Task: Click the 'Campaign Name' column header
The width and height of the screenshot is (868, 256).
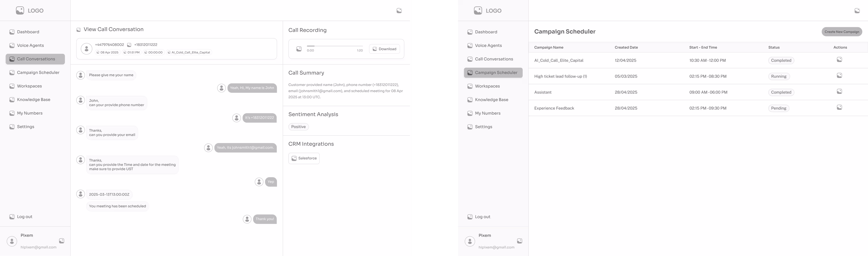Action: coord(549,48)
